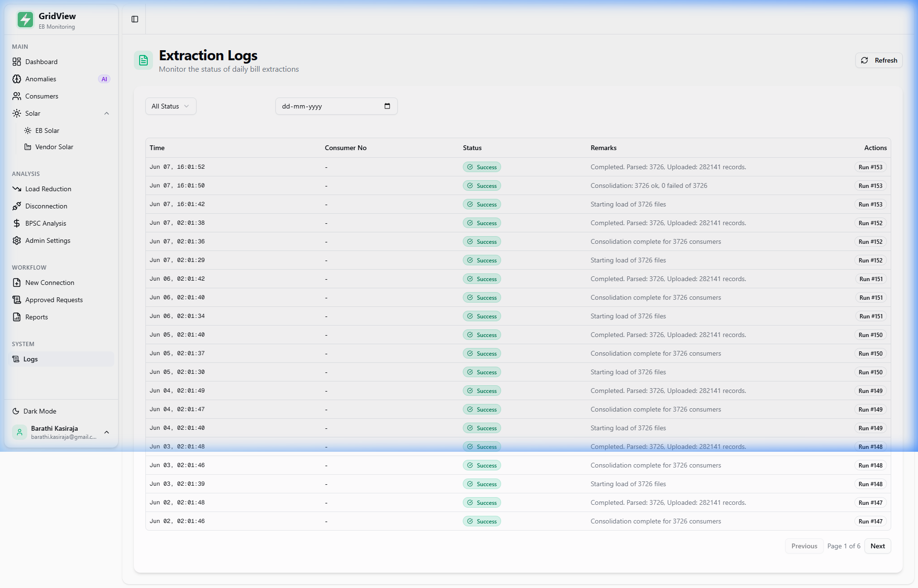Viewport: 918px width, 588px height.
Task: Click the Logs scroll icon
Action: (x=16, y=359)
